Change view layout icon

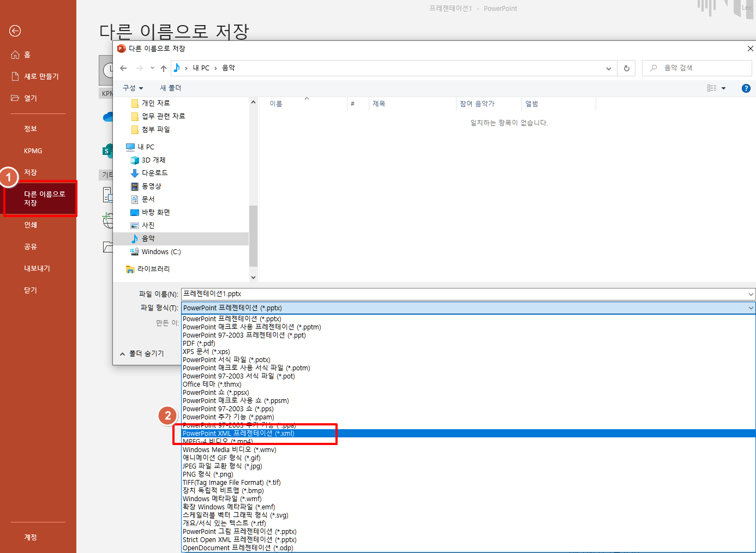click(x=712, y=88)
